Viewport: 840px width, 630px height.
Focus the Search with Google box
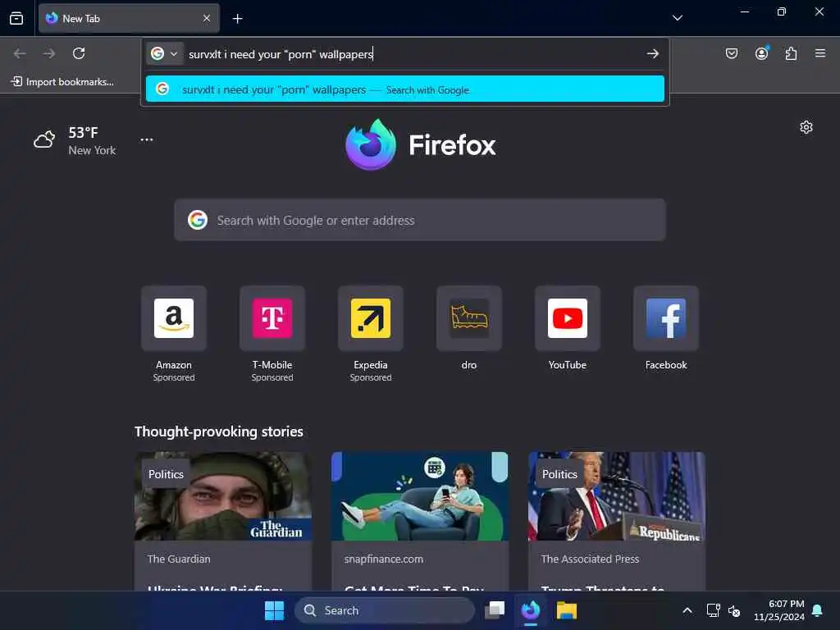pos(420,220)
